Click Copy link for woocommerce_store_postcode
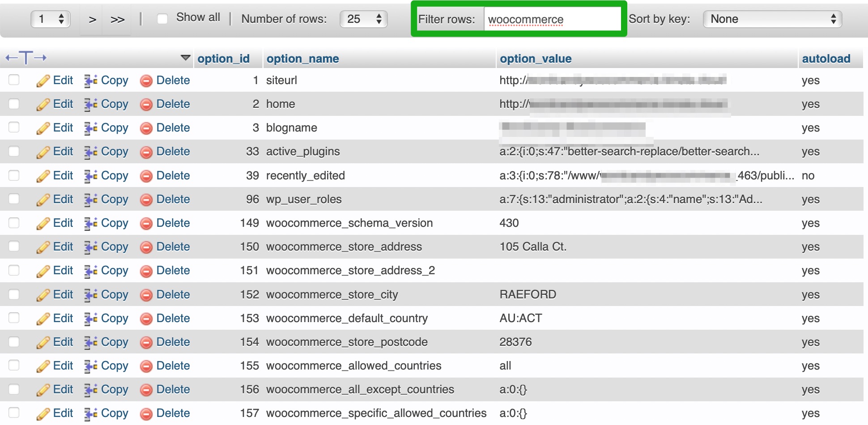 coord(115,342)
